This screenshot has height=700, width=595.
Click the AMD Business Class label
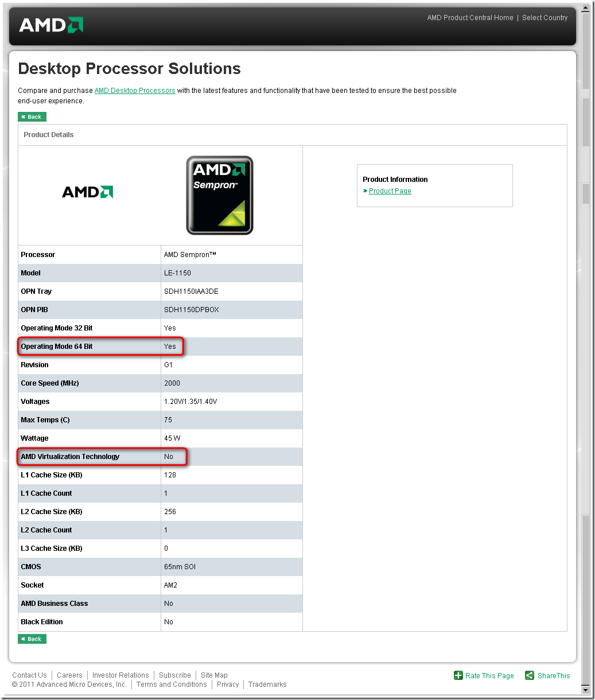point(55,604)
